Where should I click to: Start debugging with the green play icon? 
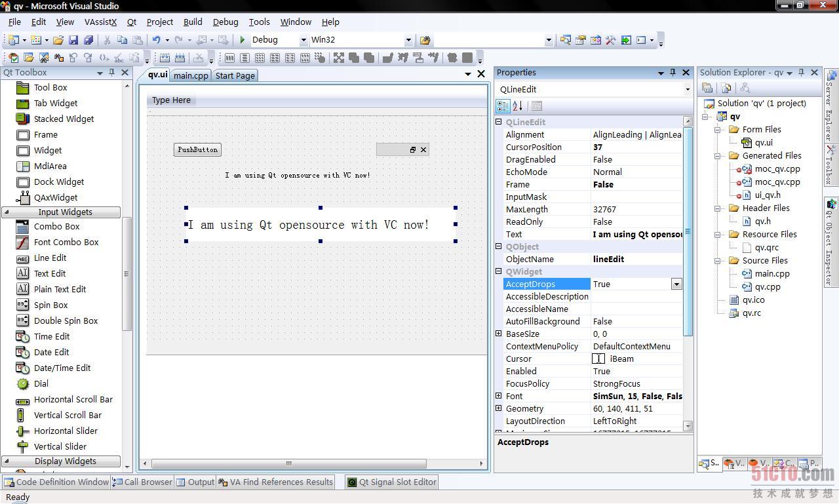click(243, 40)
